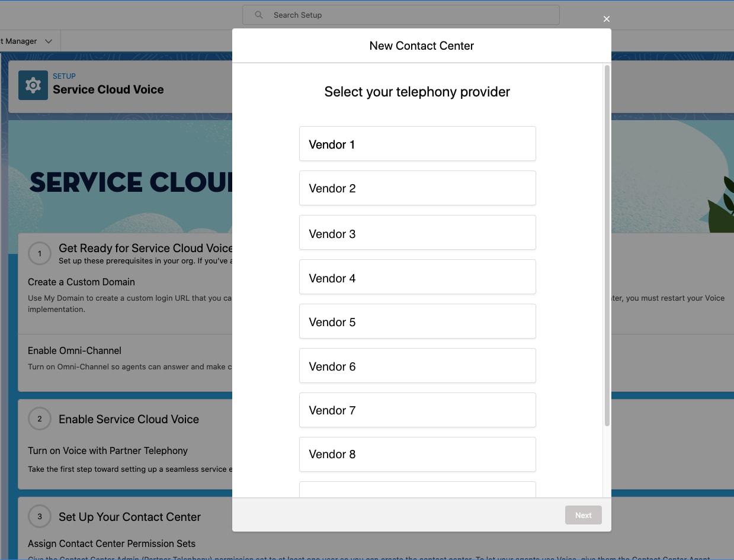Select Vendor 1 as telephony provider

[x=417, y=144]
